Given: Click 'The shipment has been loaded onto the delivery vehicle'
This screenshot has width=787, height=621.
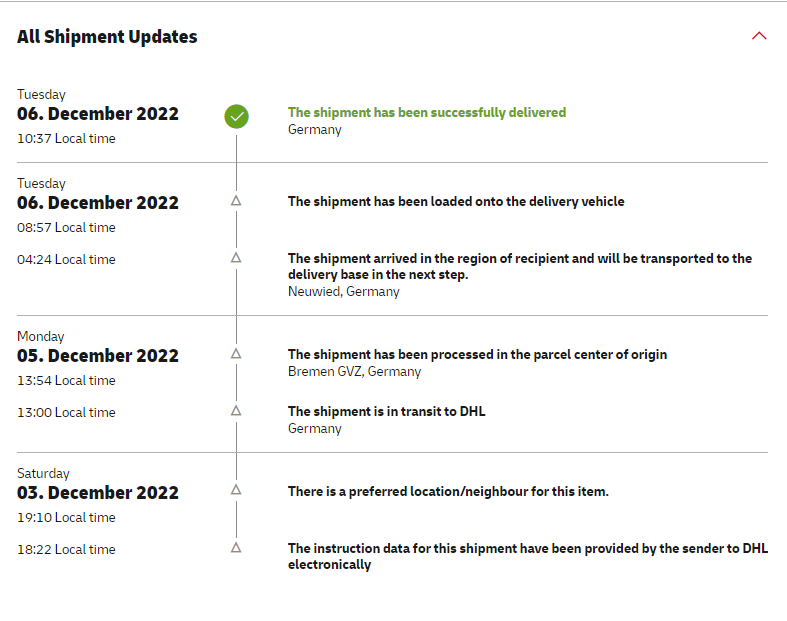Looking at the screenshot, I should (x=455, y=202).
